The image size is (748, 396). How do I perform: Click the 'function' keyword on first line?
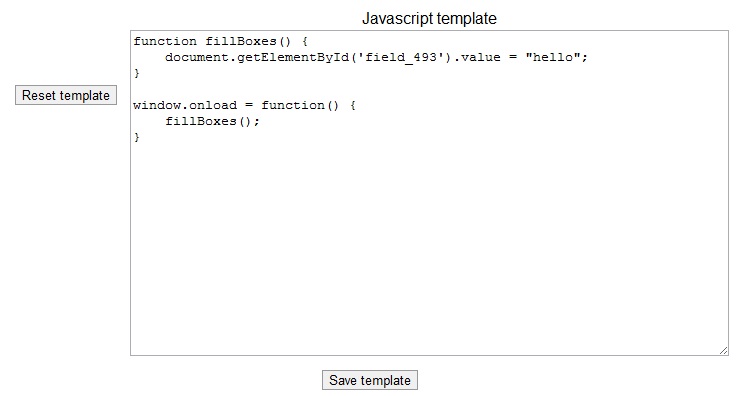(165, 42)
